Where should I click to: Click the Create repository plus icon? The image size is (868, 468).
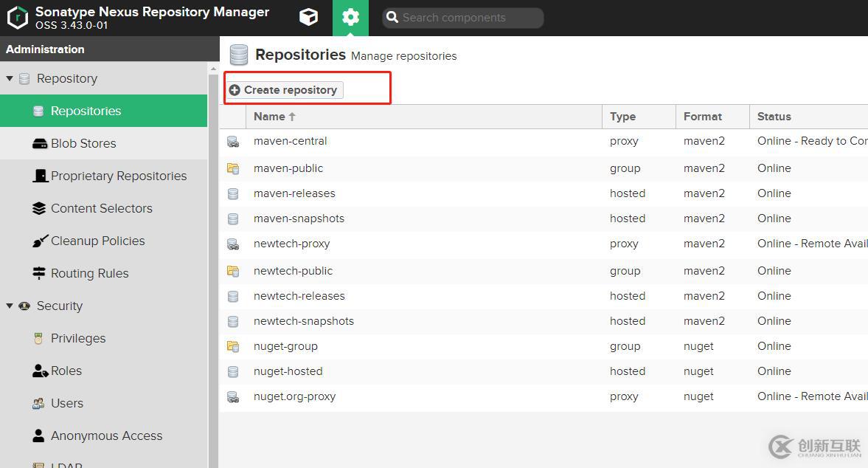click(x=235, y=90)
